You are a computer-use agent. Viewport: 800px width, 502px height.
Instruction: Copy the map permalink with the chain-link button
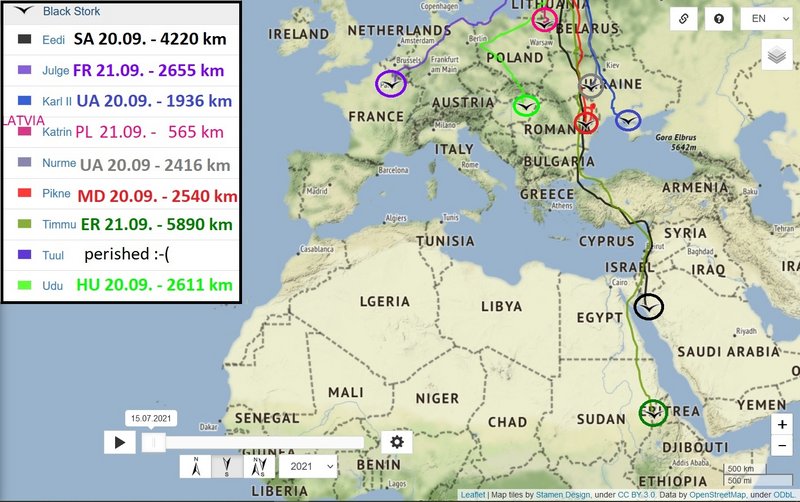pyautogui.click(x=684, y=19)
